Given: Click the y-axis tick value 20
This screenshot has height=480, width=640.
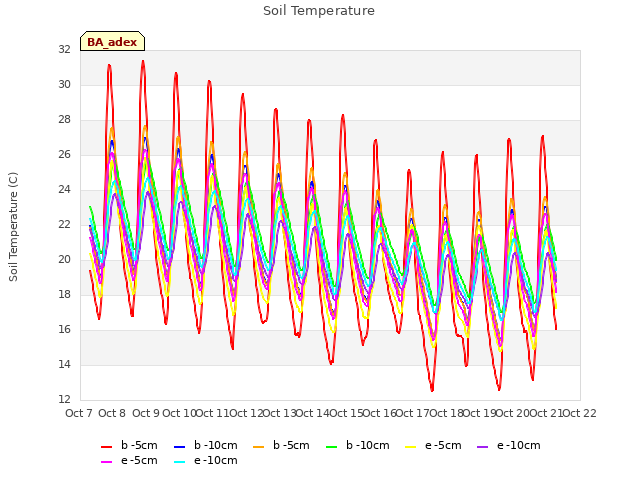Looking at the screenshot, I should (x=64, y=260).
